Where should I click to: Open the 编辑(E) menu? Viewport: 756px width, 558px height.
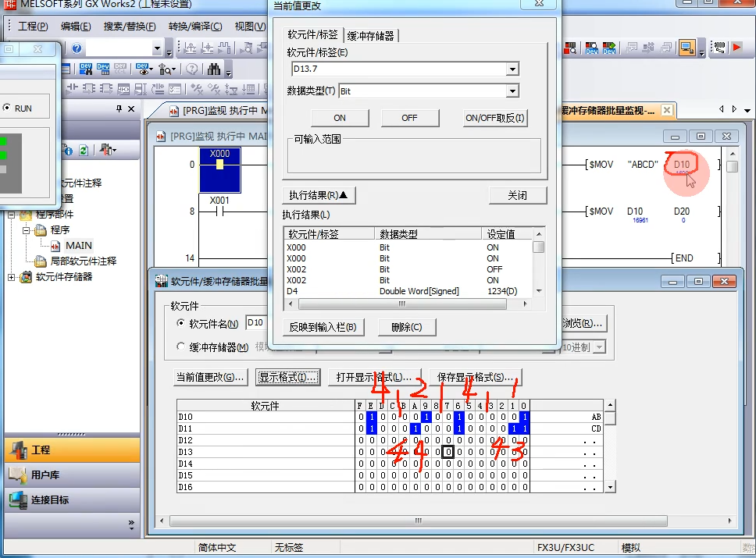(x=76, y=27)
